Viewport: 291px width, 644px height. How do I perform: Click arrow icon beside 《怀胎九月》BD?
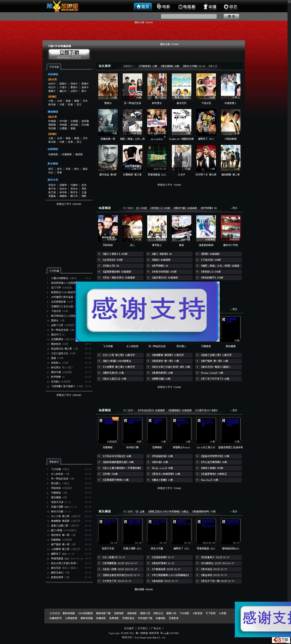(99, 266)
